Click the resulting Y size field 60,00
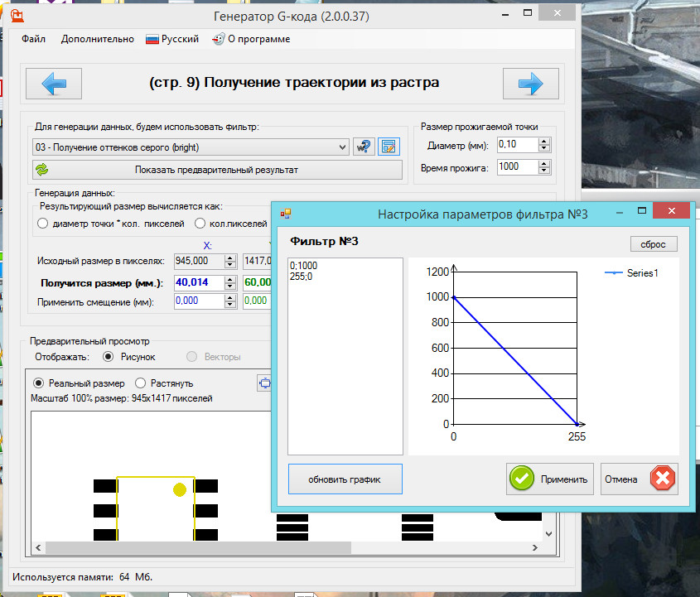The width and height of the screenshot is (700, 597). point(258,282)
